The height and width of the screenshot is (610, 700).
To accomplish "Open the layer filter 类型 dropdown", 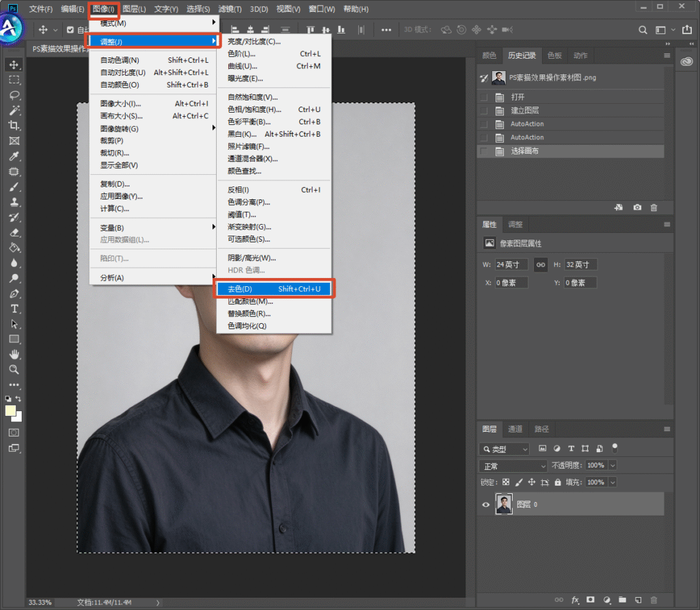I will (504, 449).
